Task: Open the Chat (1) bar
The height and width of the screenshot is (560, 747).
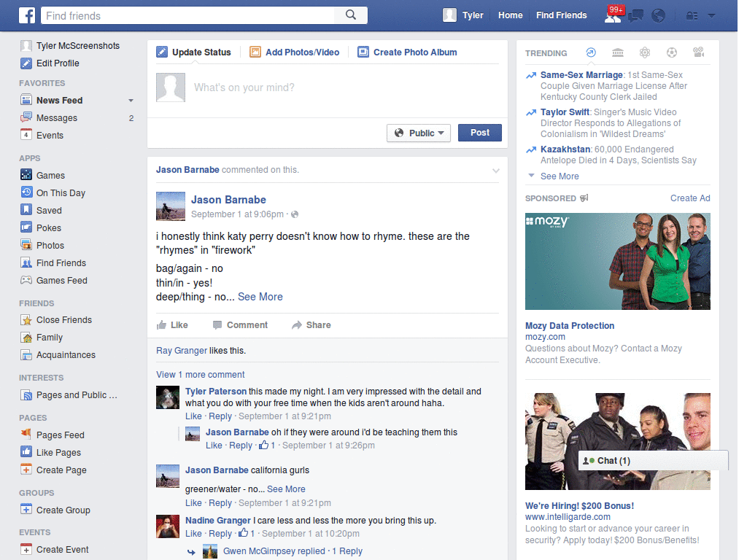Action: click(653, 461)
